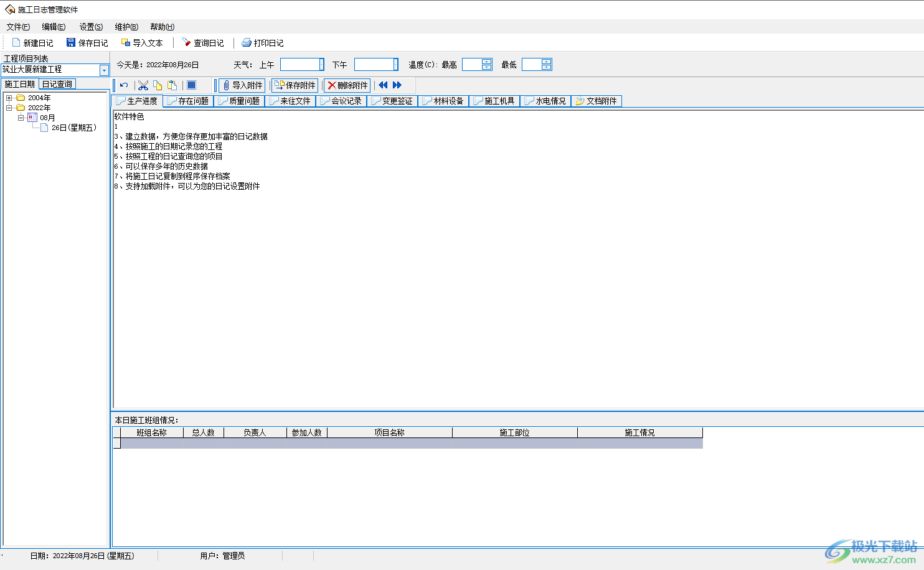924x570 pixels.
Task: Click 导入附件 paperclip button
Action: click(x=242, y=85)
